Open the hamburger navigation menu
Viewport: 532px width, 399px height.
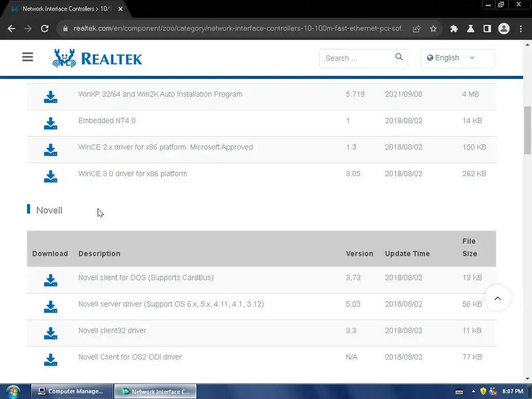click(x=28, y=57)
